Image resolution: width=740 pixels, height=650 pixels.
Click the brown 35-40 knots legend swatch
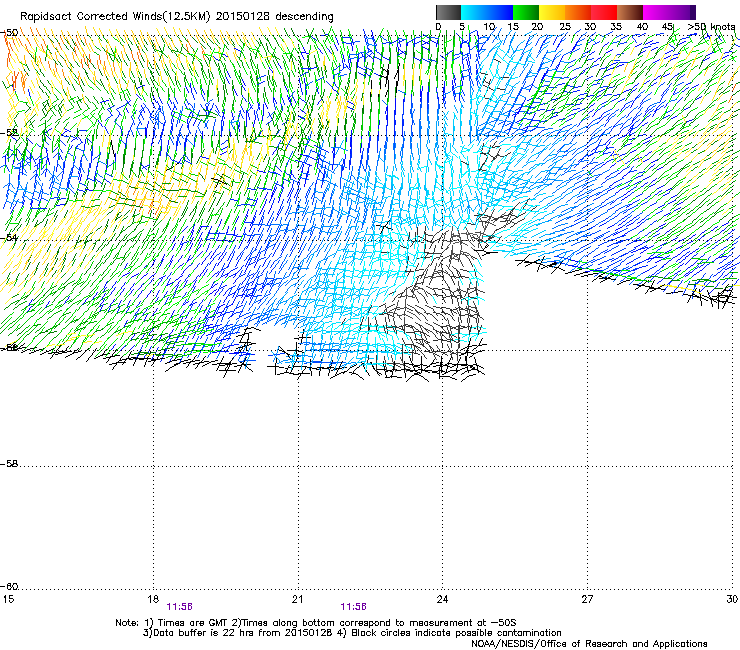click(x=630, y=12)
